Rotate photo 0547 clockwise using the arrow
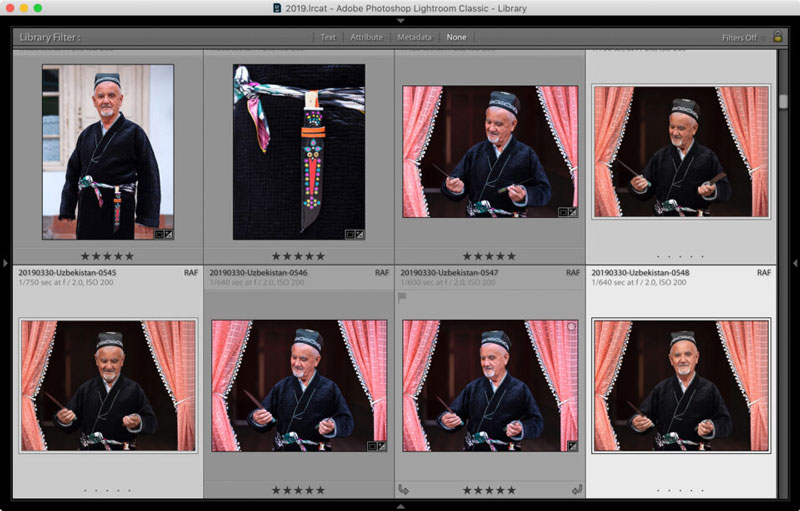Screen dimensions: 800x511 (x=578, y=490)
